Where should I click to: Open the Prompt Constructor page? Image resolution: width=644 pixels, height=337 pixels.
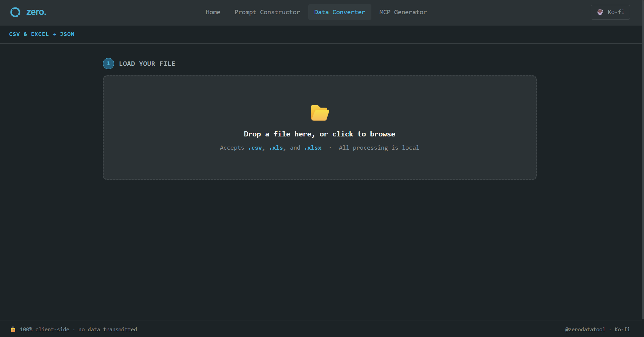(267, 12)
